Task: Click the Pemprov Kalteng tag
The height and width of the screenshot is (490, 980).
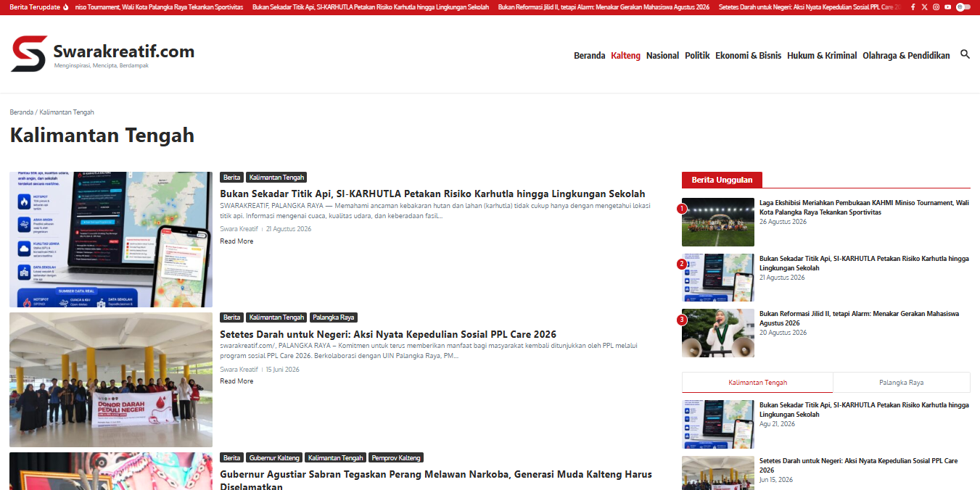Action: tap(396, 458)
